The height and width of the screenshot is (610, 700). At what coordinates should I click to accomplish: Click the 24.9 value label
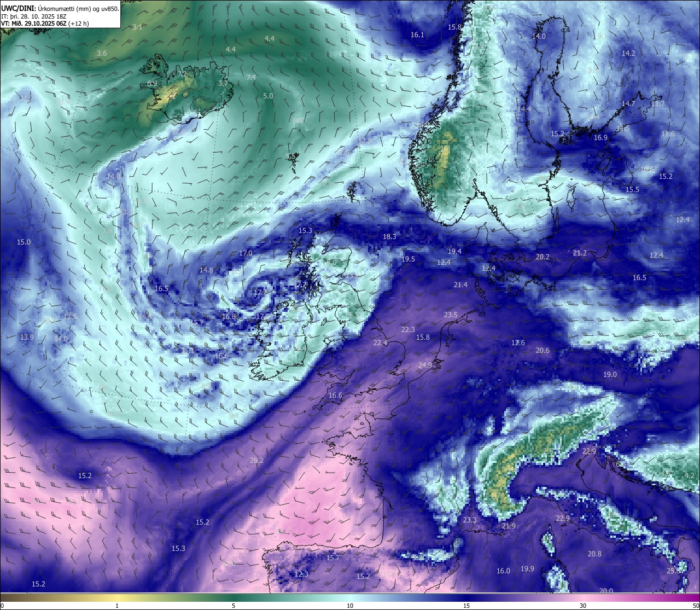point(425,365)
